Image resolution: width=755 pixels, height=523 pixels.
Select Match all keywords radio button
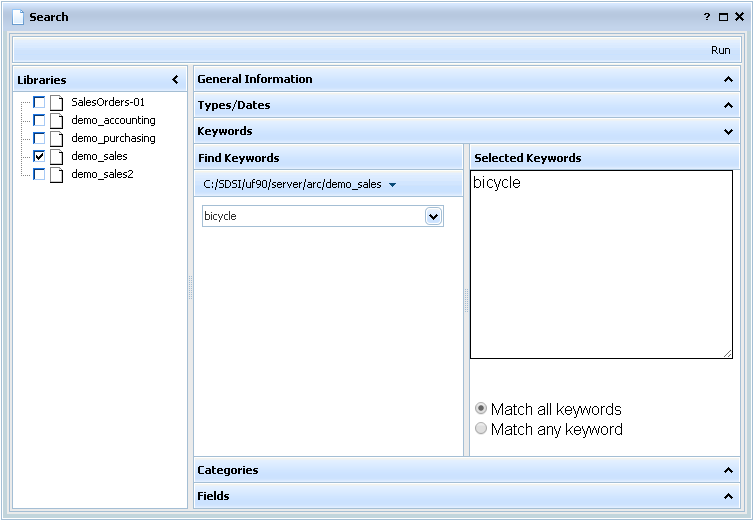pos(481,409)
